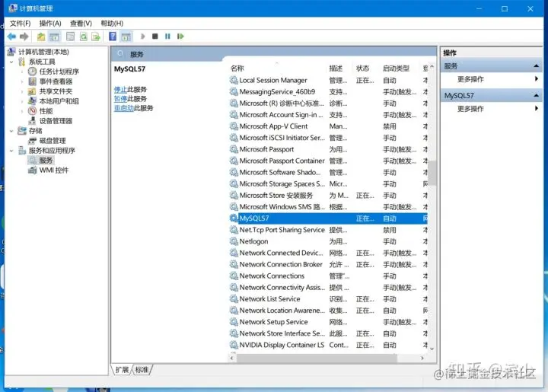Click Show/Hide Console Tree toolbar icon

point(54,37)
